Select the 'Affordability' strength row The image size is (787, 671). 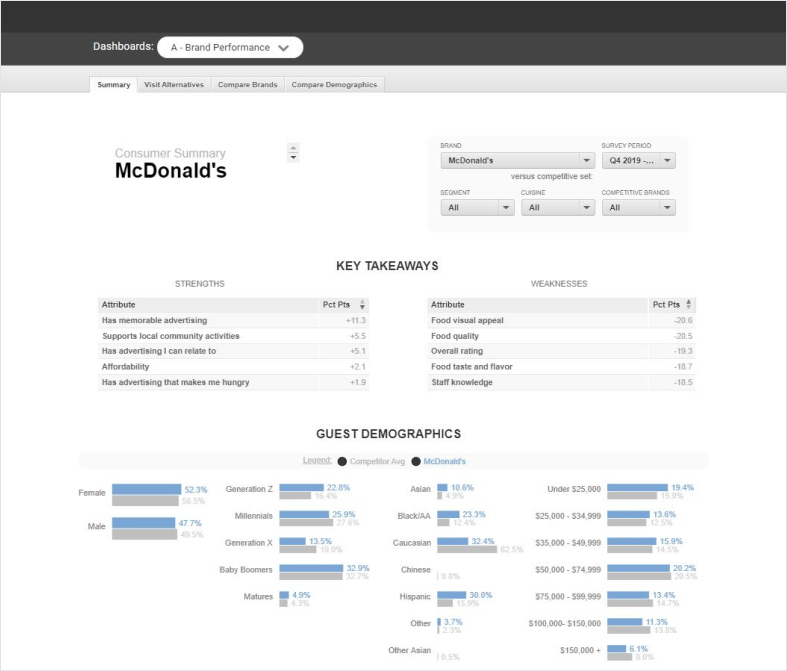pos(233,366)
